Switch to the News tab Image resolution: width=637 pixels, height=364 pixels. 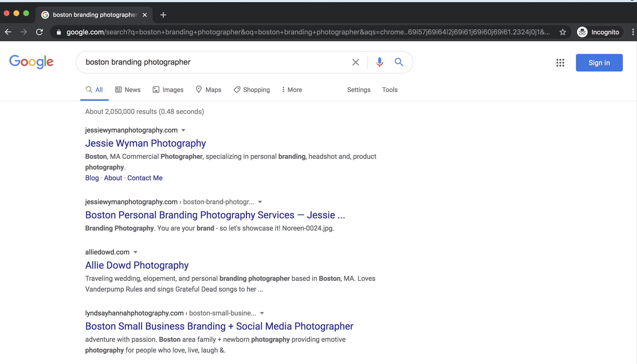128,90
